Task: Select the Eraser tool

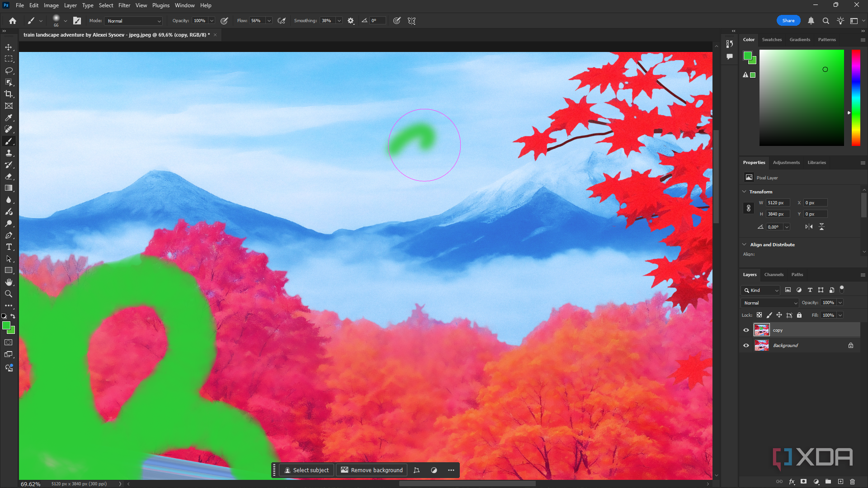Action: (9, 177)
